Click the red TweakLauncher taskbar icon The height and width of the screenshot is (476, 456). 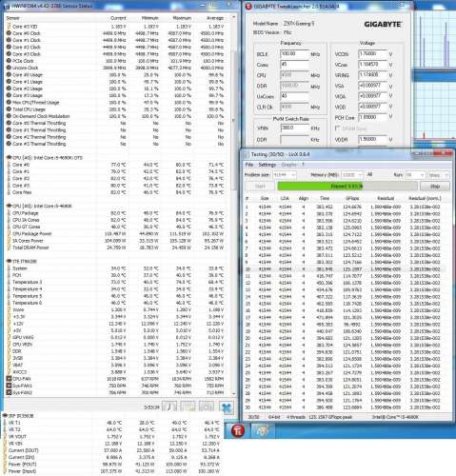point(237,430)
